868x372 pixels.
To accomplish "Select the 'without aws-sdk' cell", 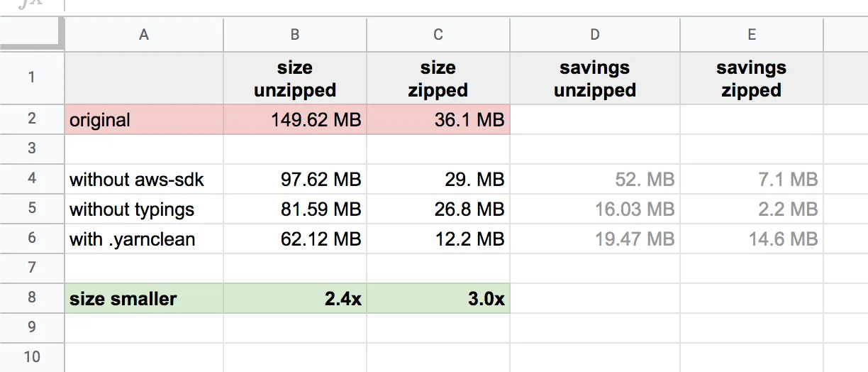I will coord(144,180).
